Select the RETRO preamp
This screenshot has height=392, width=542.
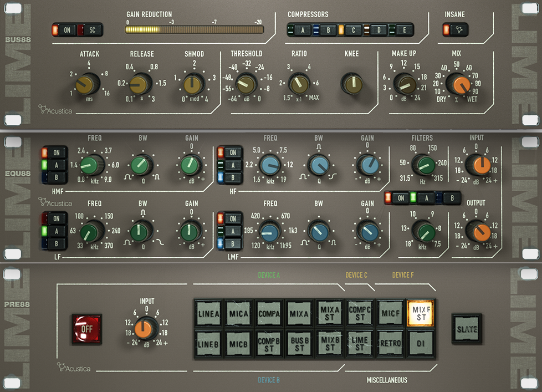tap(390, 344)
